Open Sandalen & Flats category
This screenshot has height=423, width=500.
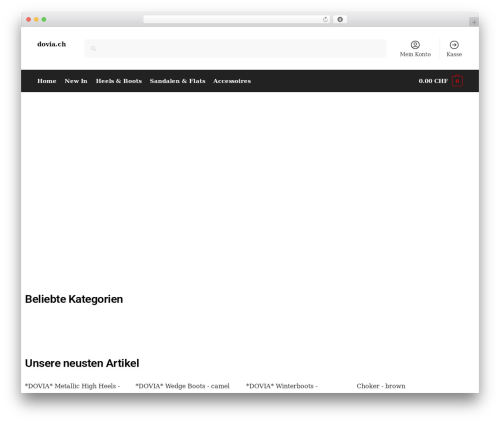click(x=177, y=81)
